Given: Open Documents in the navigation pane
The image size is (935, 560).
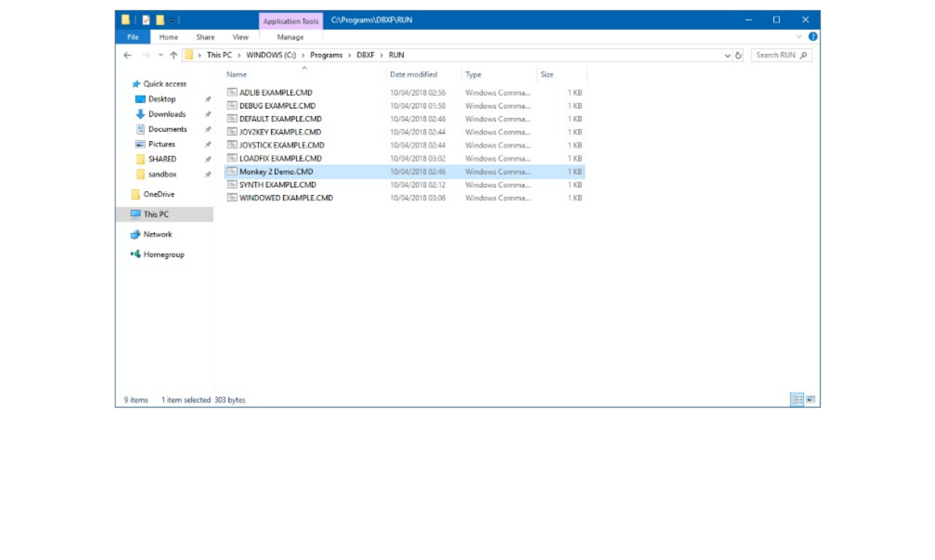Looking at the screenshot, I should click(x=167, y=129).
